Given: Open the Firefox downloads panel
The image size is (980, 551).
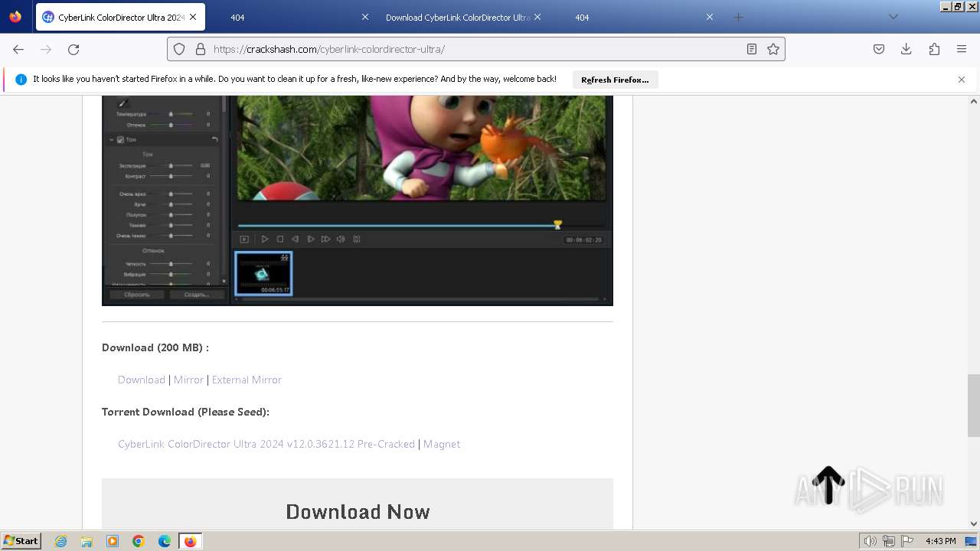Looking at the screenshot, I should [x=906, y=49].
